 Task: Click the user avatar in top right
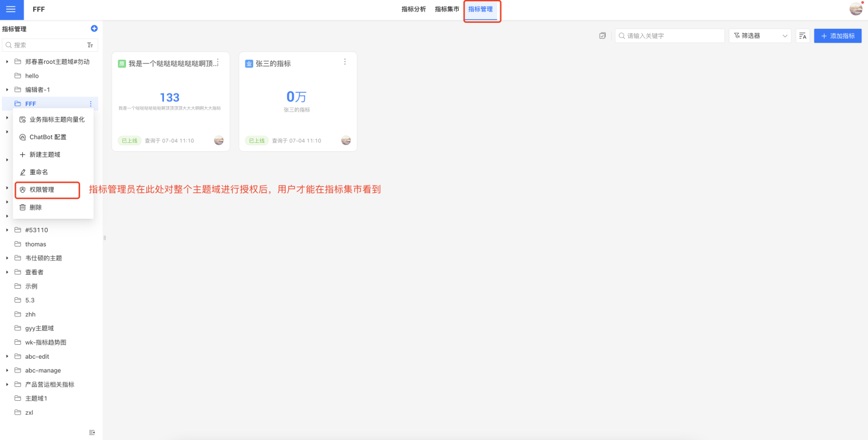point(855,9)
